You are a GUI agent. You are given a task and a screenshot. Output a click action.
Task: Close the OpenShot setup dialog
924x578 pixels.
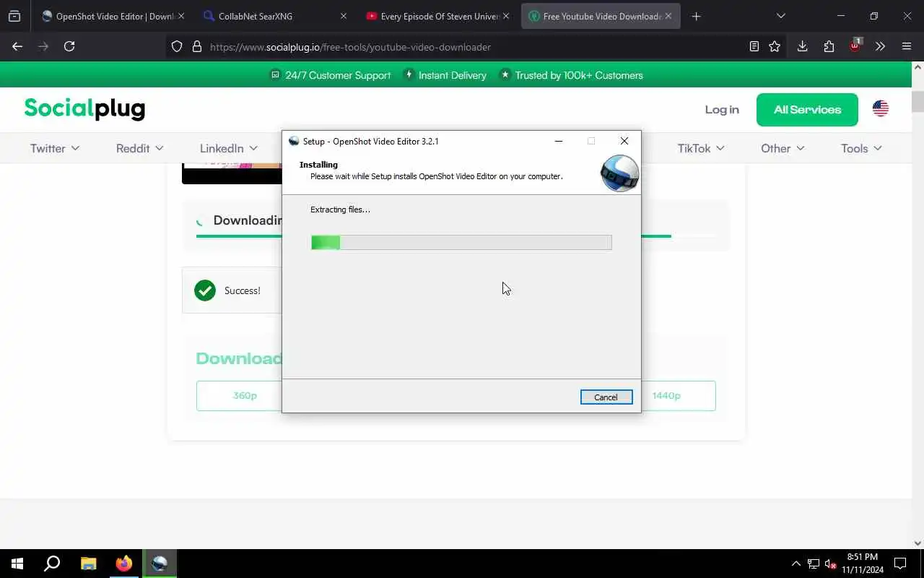click(x=624, y=141)
